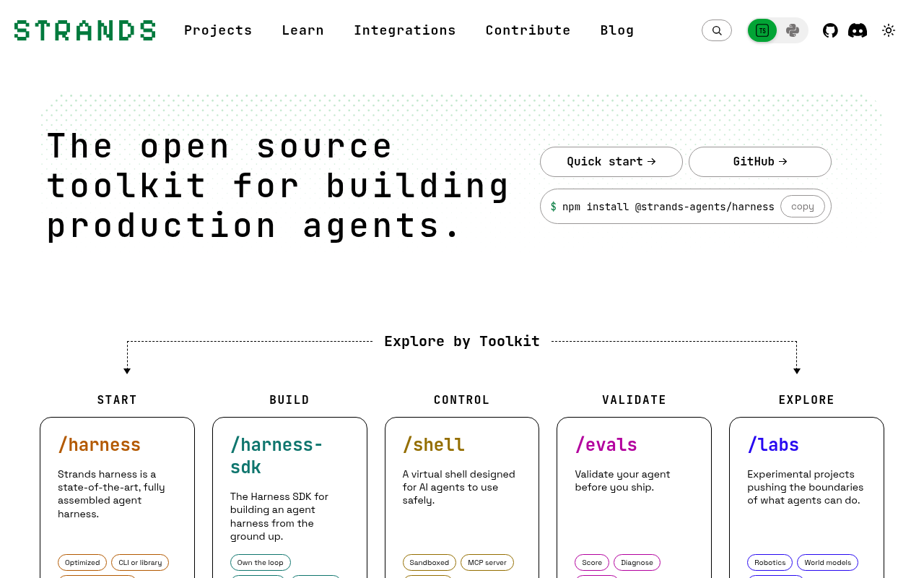
Task: Open the search button
Action: coord(717,30)
